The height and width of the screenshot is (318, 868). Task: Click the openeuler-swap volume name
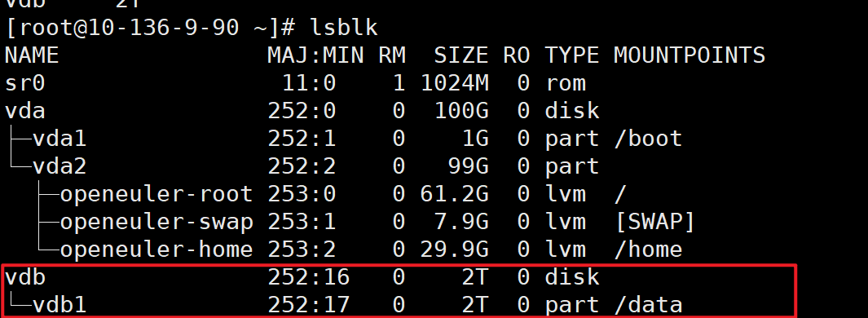(156, 222)
